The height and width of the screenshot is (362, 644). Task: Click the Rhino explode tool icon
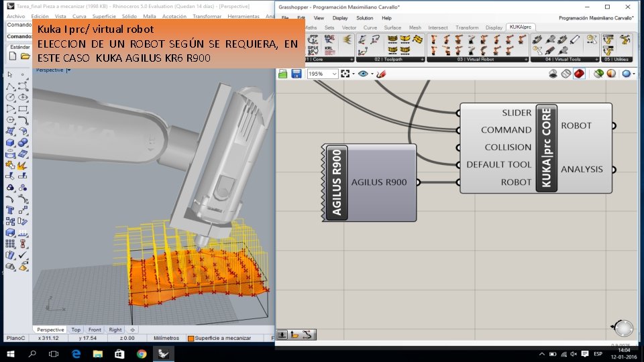(x=21, y=166)
